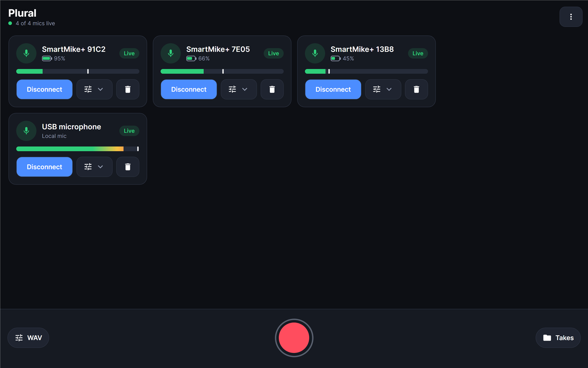Click the USB microphone name
This screenshot has height=368, width=588.
tap(71, 127)
